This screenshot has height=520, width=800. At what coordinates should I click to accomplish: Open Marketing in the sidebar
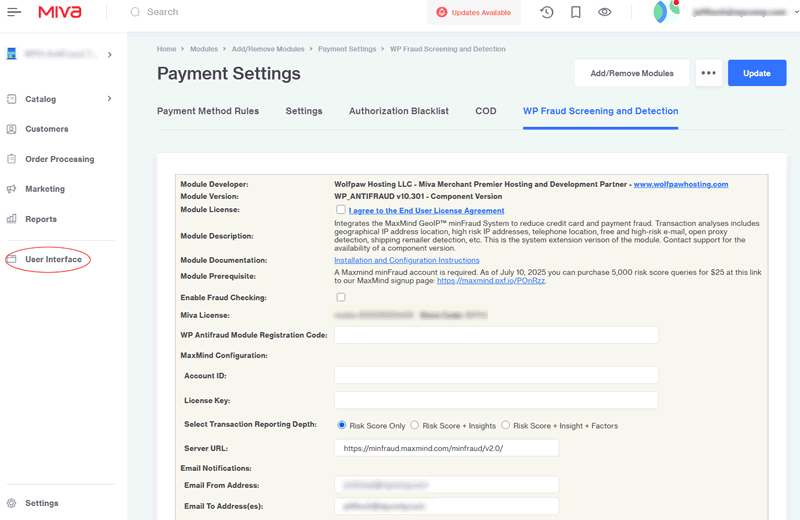[x=45, y=189]
